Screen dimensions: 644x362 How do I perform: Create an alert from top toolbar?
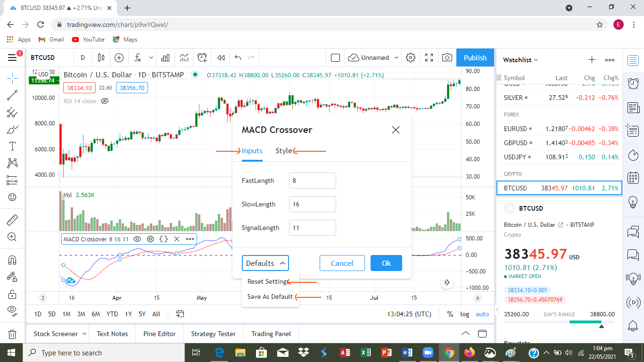[x=202, y=58]
